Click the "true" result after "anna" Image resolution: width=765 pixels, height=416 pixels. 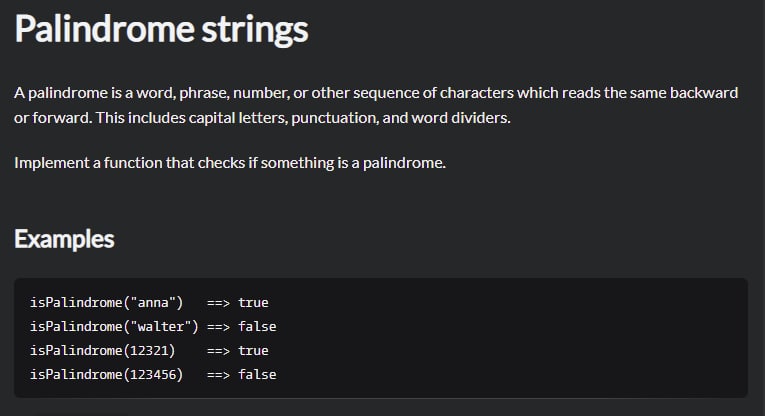253,303
